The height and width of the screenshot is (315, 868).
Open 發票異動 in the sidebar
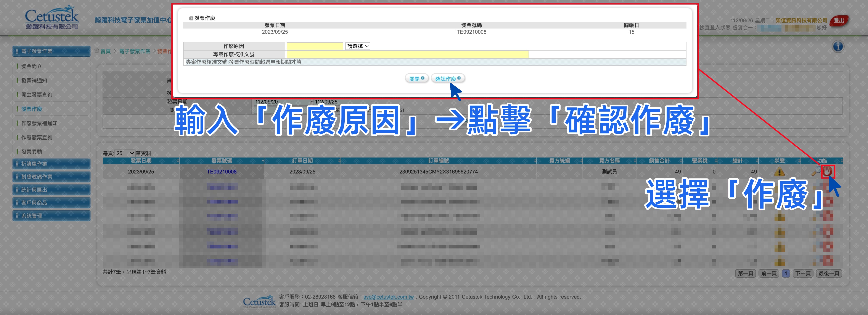point(32,152)
